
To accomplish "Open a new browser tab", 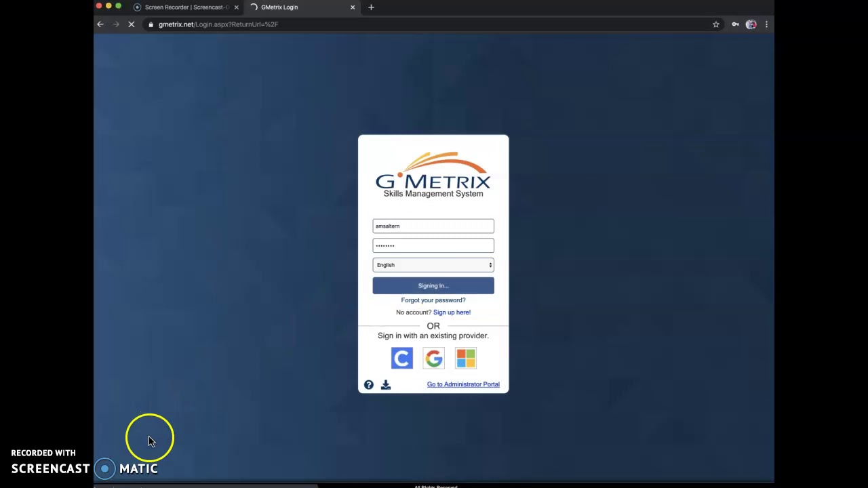I will pyautogui.click(x=371, y=7).
